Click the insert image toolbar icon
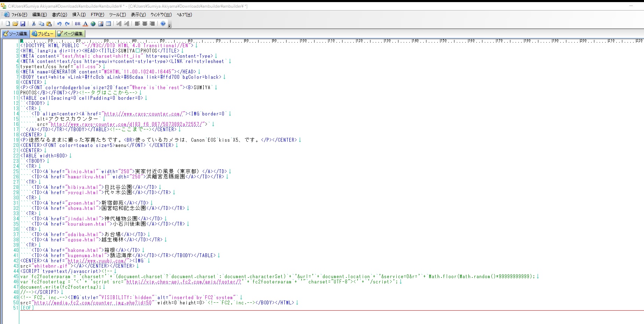Viewport: 644px width, 324px height. [x=101, y=24]
